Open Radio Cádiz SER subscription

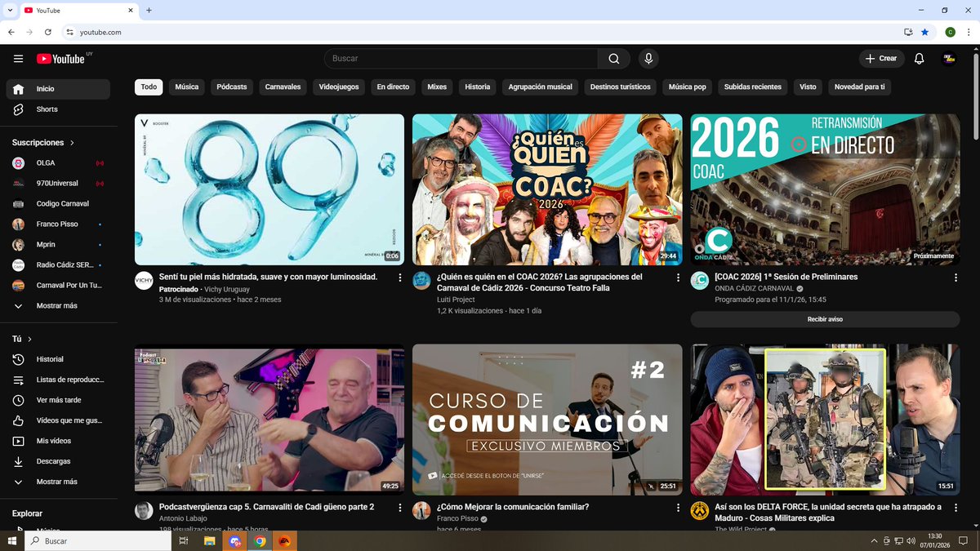click(58, 264)
